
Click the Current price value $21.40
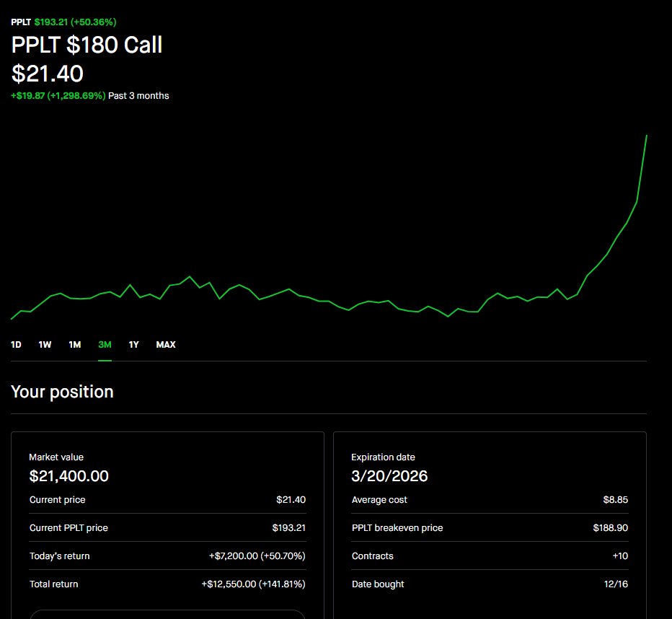[291, 500]
